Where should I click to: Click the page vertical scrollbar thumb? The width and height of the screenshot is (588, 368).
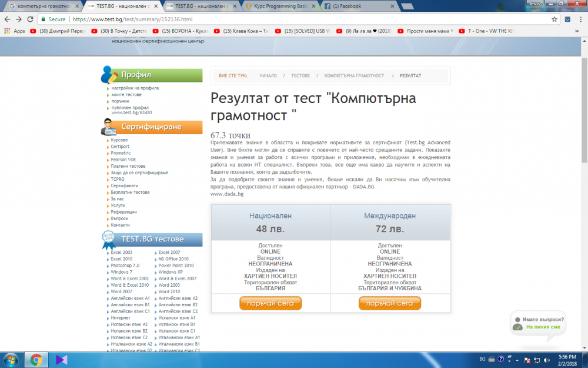[x=584, y=110]
